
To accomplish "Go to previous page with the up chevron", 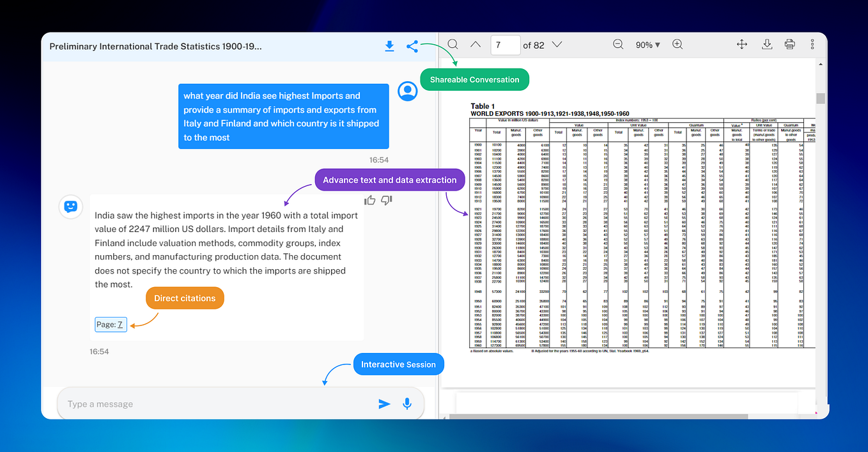I will coord(475,44).
